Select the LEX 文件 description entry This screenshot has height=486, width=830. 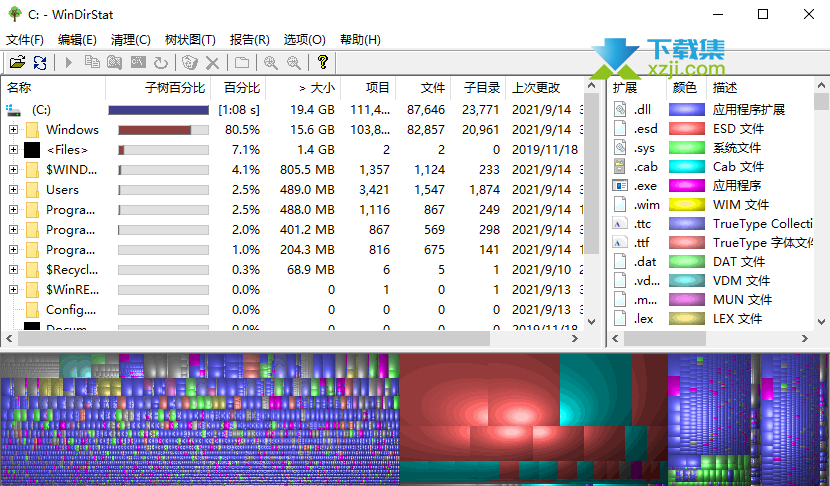pos(737,319)
